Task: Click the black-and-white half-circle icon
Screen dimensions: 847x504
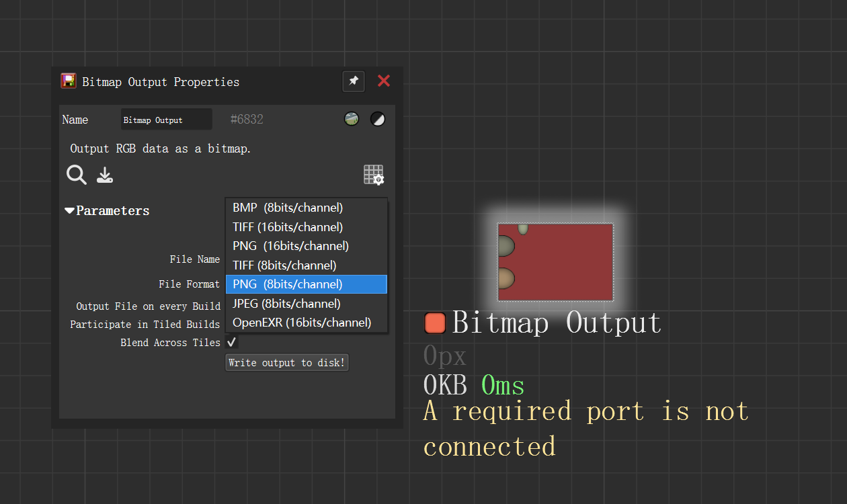Action: point(378,120)
